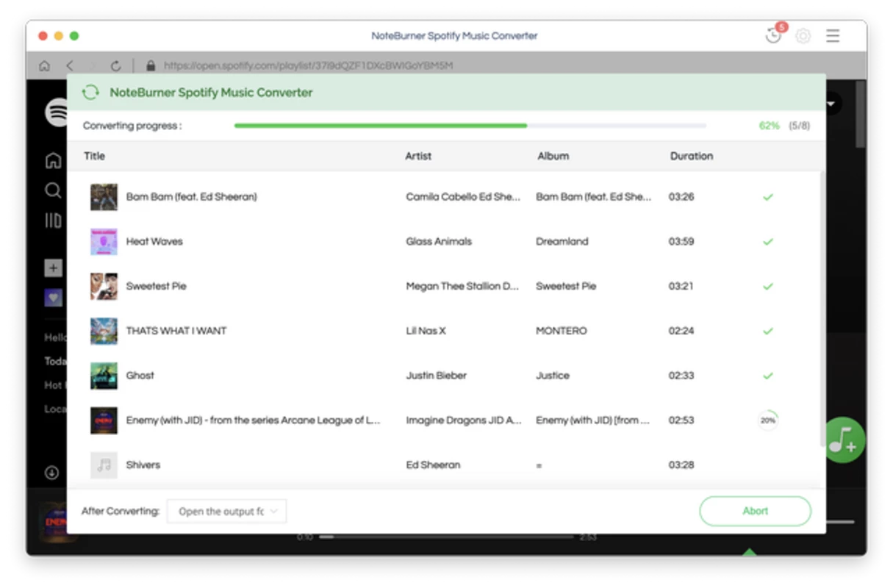
Task: Abort the conversion
Action: click(755, 511)
